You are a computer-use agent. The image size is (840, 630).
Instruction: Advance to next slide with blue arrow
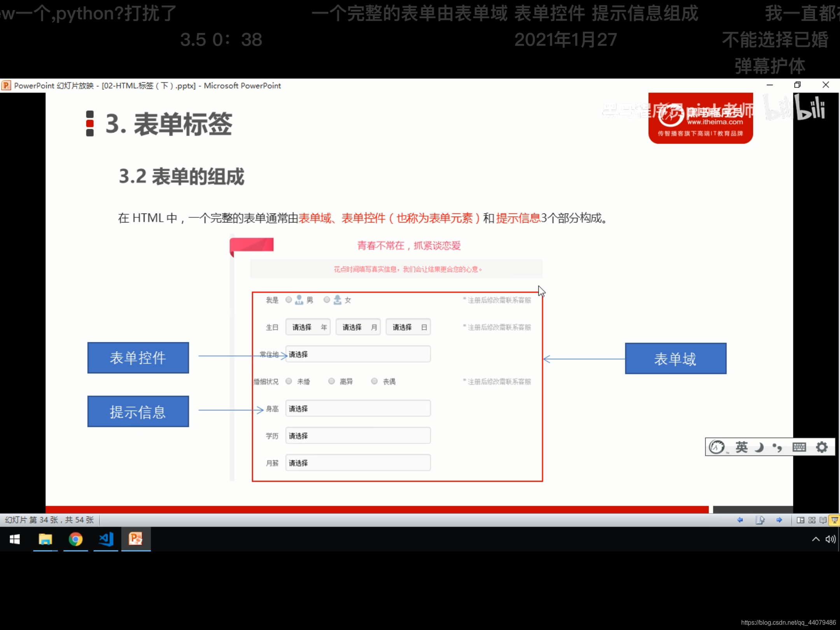pyautogui.click(x=779, y=520)
